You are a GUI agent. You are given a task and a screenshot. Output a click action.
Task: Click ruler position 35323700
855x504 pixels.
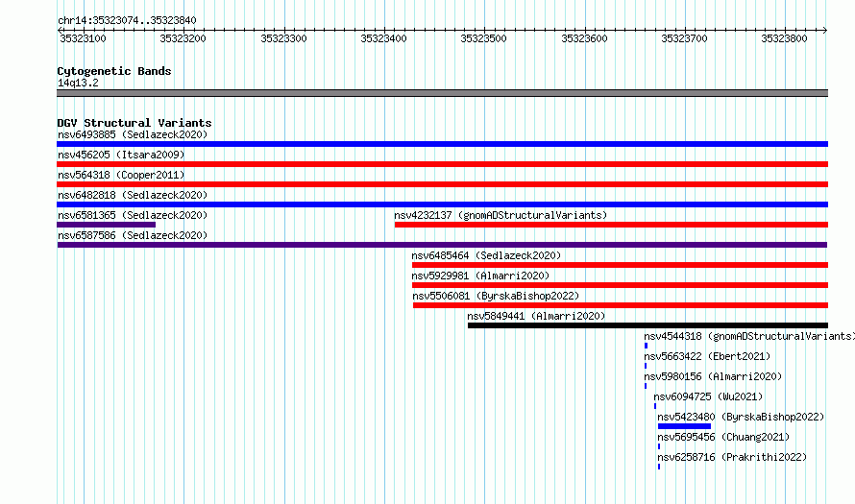tap(684, 38)
